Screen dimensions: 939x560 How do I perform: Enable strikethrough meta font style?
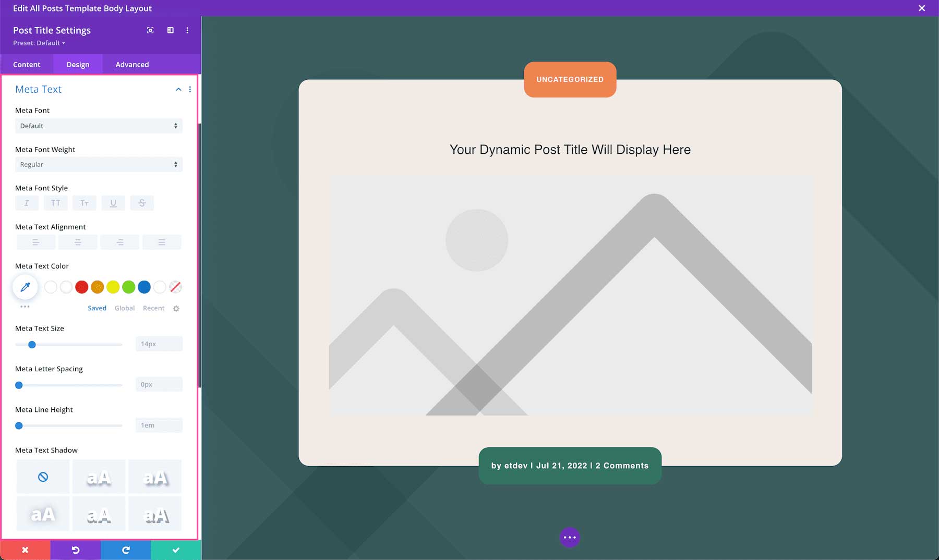pyautogui.click(x=142, y=203)
